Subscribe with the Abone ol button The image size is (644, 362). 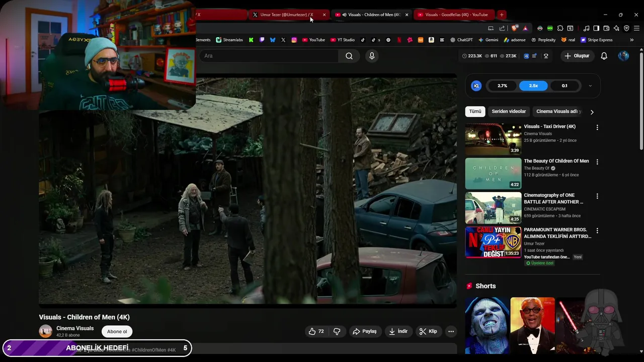(x=117, y=331)
